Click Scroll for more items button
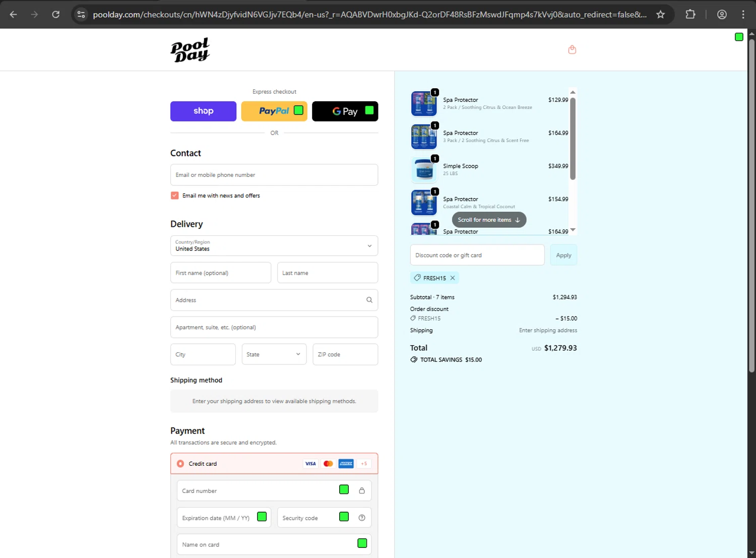Image resolution: width=756 pixels, height=558 pixels. (x=489, y=220)
